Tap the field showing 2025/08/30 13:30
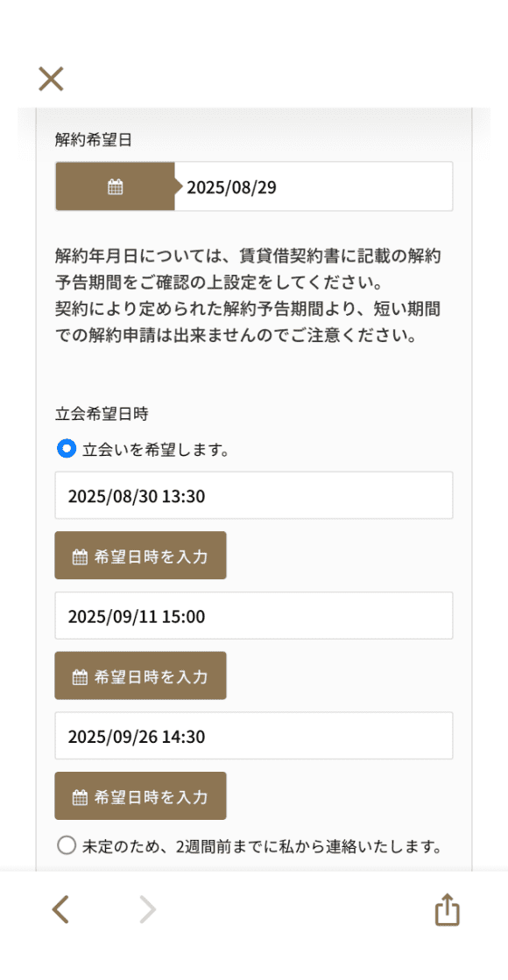 pos(253,494)
